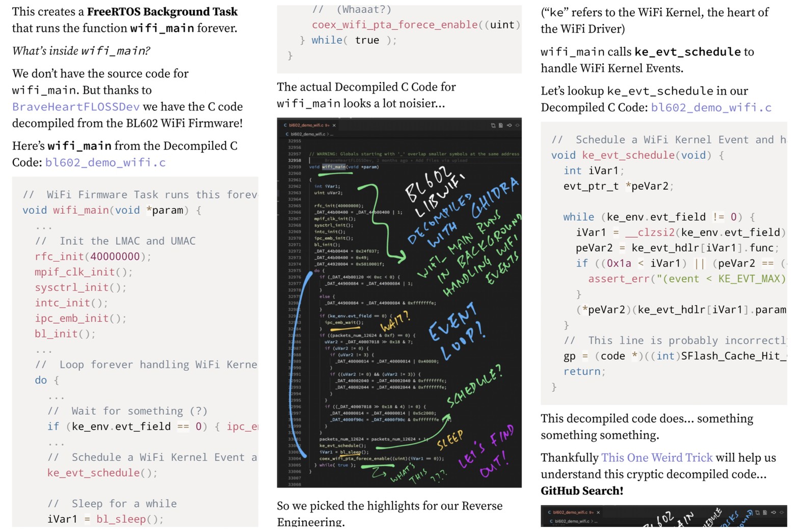Click line number 32959 in the editor gutter
This screenshot has width=799, height=532.
(x=294, y=167)
